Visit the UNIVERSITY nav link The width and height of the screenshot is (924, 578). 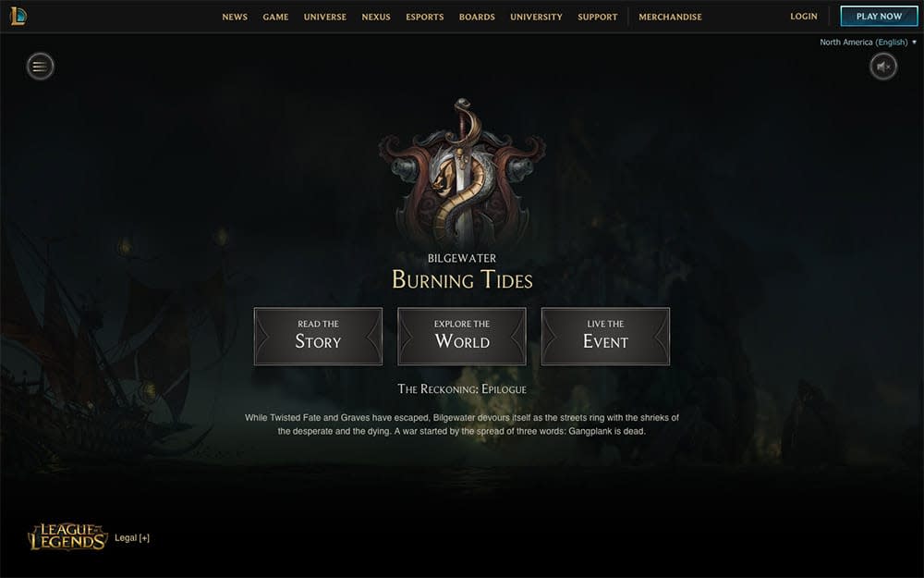536,17
